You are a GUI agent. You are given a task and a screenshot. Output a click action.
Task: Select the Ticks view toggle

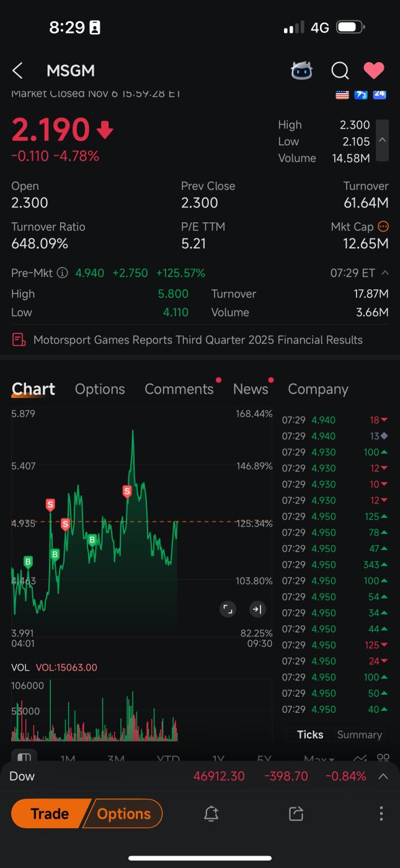point(310,735)
